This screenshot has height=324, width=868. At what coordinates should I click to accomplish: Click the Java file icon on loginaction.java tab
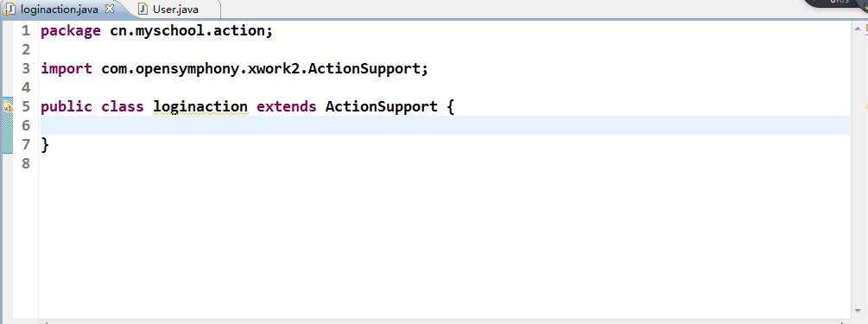point(10,10)
